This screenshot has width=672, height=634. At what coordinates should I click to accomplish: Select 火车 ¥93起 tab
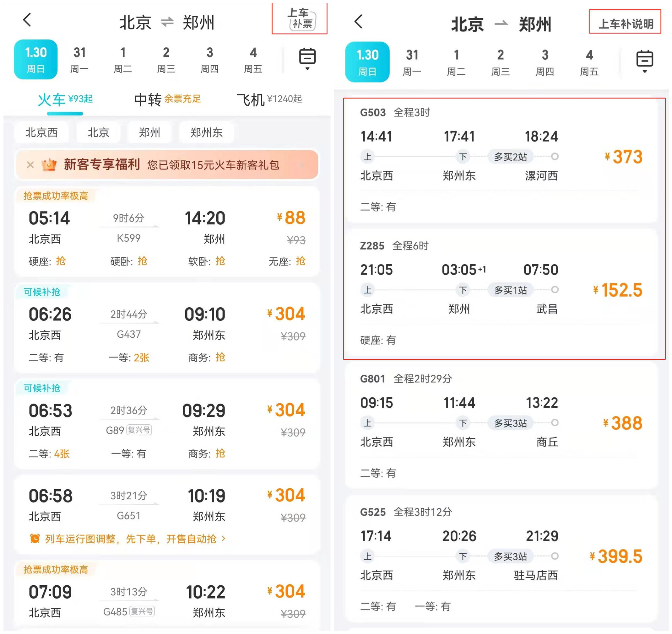(x=65, y=100)
